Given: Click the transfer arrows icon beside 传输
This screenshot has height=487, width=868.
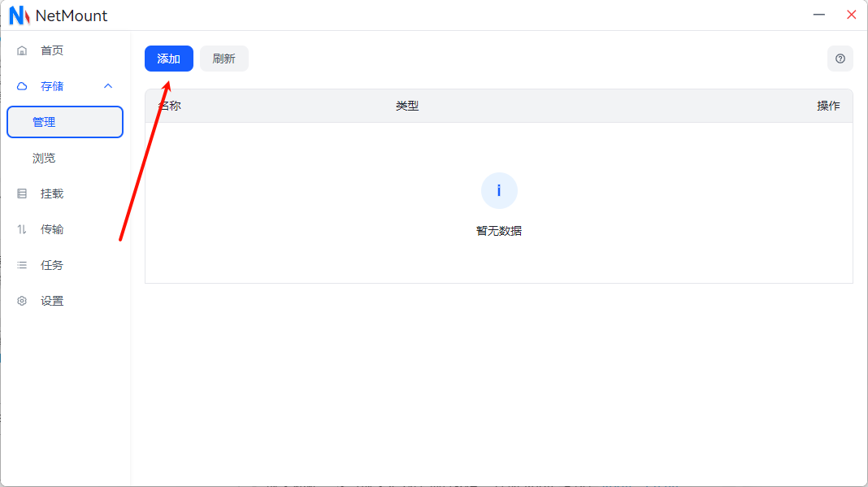Looking at the screenshot, I should (x=22, y=229).
